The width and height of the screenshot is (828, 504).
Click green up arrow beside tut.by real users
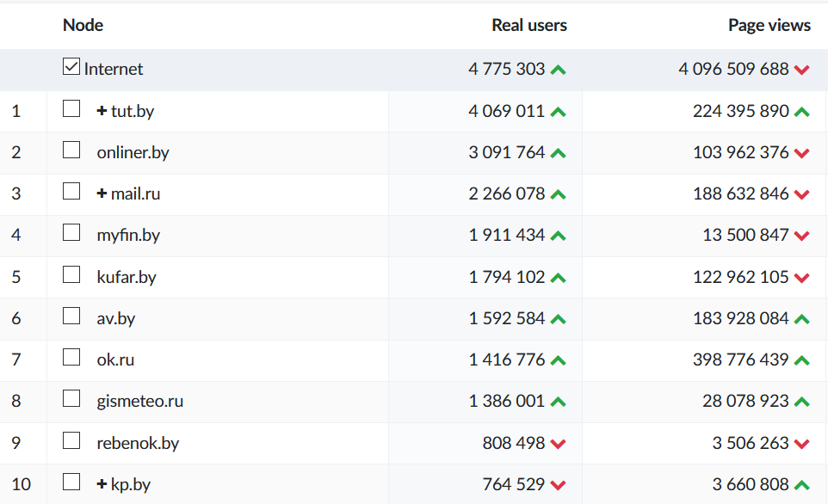coord(558,112)
